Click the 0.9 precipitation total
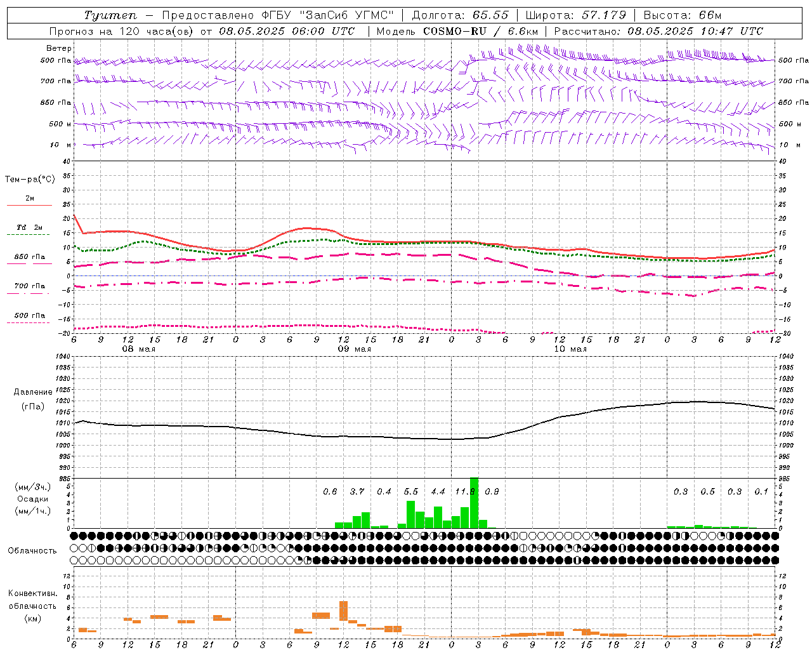Viewport: 812px width, 650px height. pyautogui.click(x=492, y=492)
